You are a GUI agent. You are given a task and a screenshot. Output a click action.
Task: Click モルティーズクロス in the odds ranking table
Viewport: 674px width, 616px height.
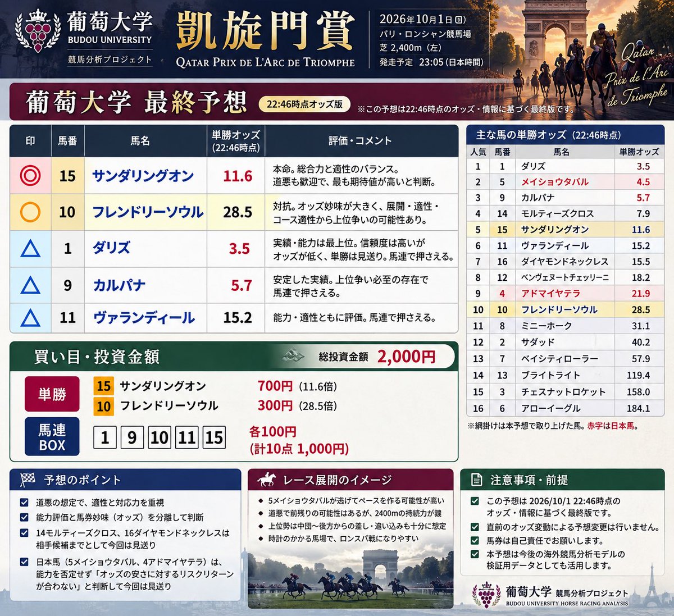(x=557, y=213)
